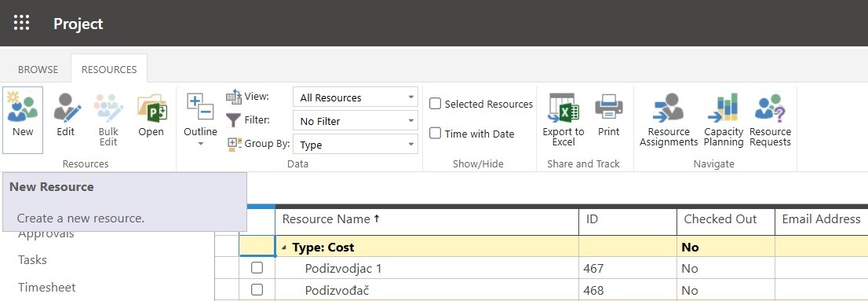The height and width of the screenshot is (301, 868).
Task: Select the Edit resource icon
Action: tap(66, 108)
